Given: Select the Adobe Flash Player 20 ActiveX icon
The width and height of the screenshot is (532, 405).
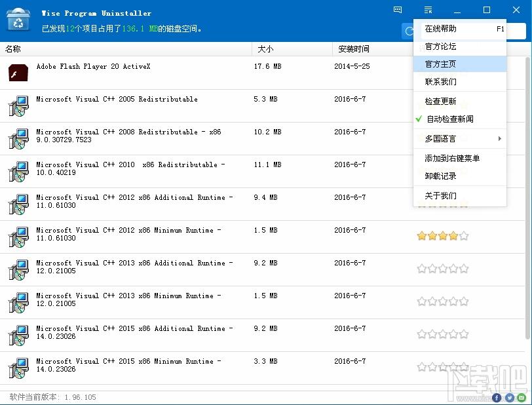Looking at the screenshot, I should coord(18,72).
